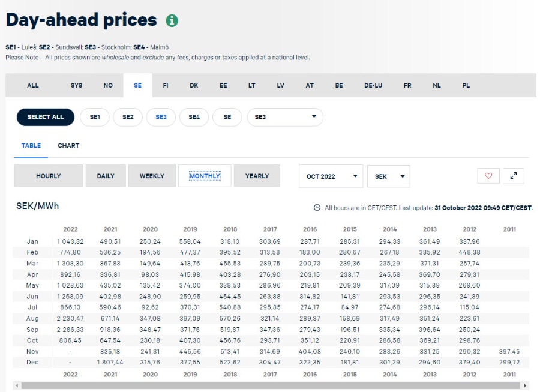Switch to the CHART tab
The image size is (540, 392).
(x=68, y=145)
